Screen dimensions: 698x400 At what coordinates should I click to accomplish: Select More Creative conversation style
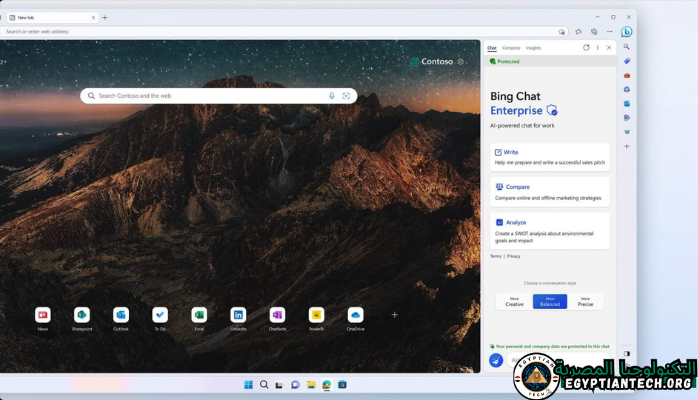(514, 302)
